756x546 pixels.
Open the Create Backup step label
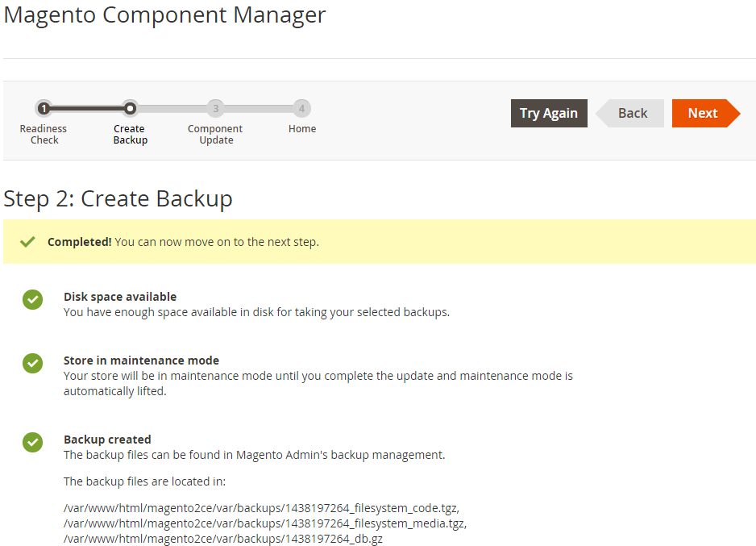point(131,134)
